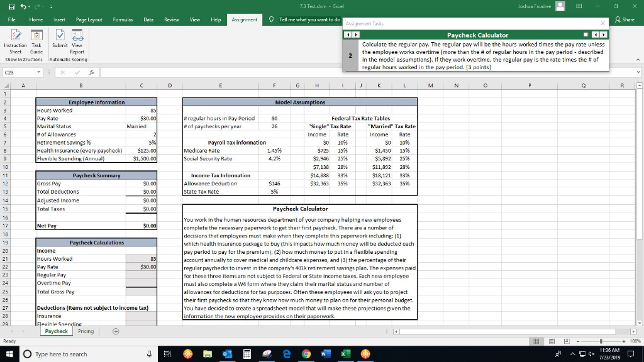This screenshot has height=362, width=644.
Task: Click the horizontal scrollbar
Action: point(507,331)
